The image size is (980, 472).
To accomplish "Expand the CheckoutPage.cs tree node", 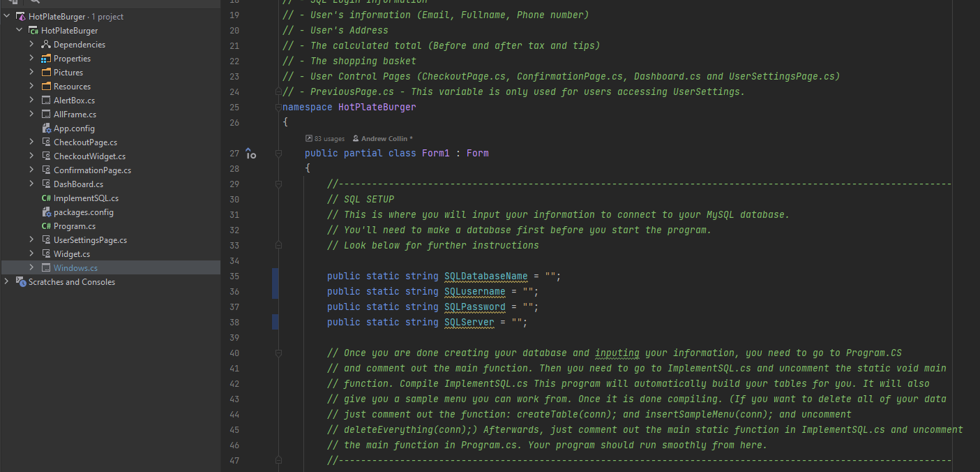I will tap(31, 142).
